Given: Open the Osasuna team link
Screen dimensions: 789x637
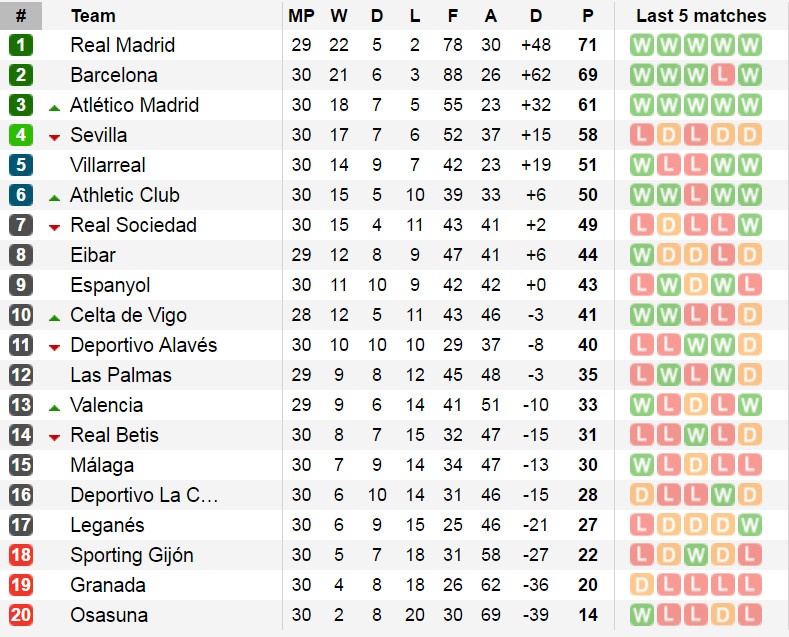Looking at the screenshot, I should tap(109, 615).
